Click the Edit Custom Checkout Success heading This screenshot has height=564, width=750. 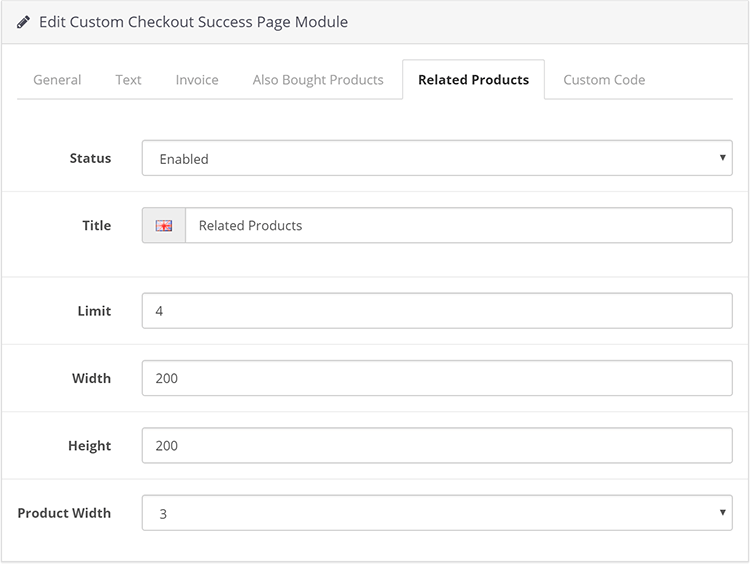pyautogui.click(x=193, y=22)
